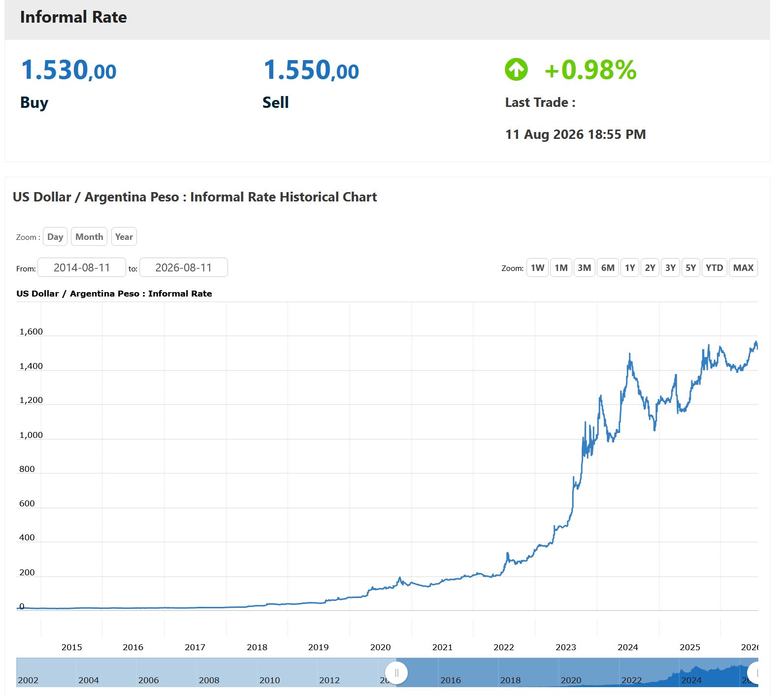This screenshot has height=696, width=784.
Task: Select the 1M zoom range
Action: 561,268
